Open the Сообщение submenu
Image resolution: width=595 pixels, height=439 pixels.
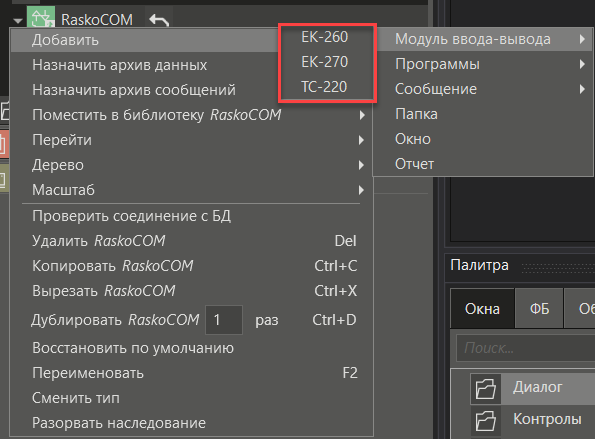click(484, 89)
